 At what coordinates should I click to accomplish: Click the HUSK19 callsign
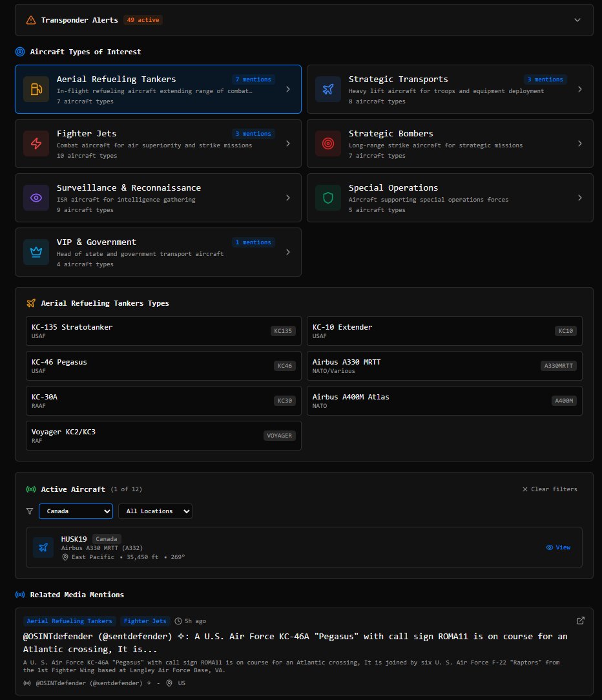click(74, 539)
